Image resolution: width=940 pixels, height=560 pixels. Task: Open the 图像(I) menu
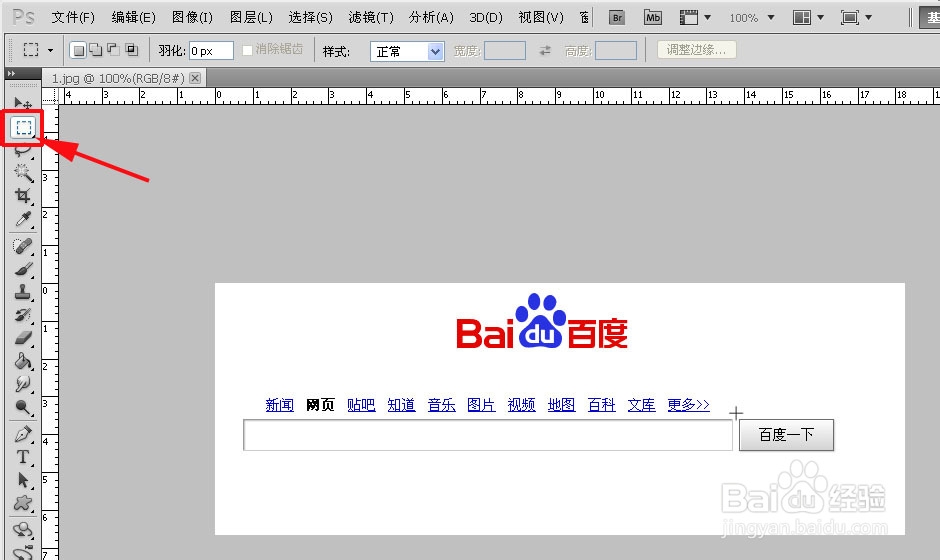(x=192, y=17)
